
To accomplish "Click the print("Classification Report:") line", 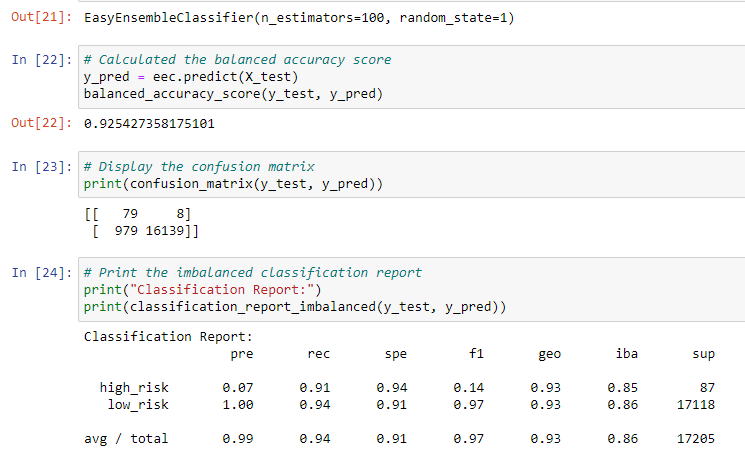I will (202, 290).
